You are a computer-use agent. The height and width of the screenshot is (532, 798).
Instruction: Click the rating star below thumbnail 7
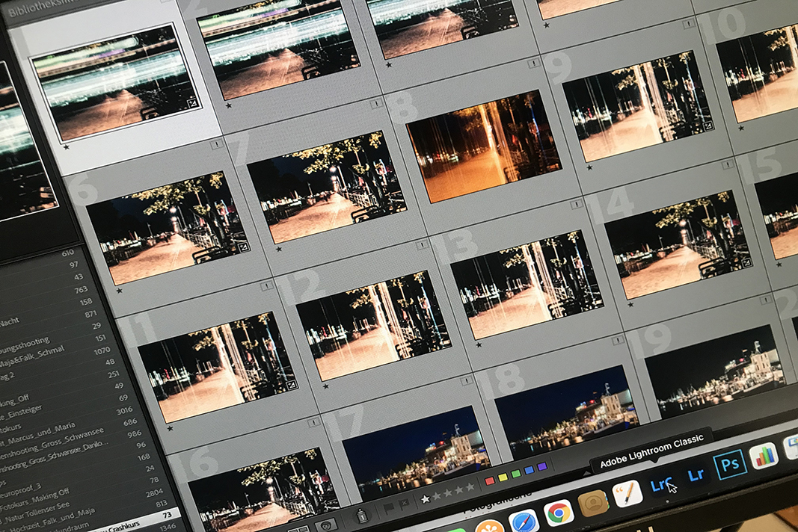[x=278, y=250]
